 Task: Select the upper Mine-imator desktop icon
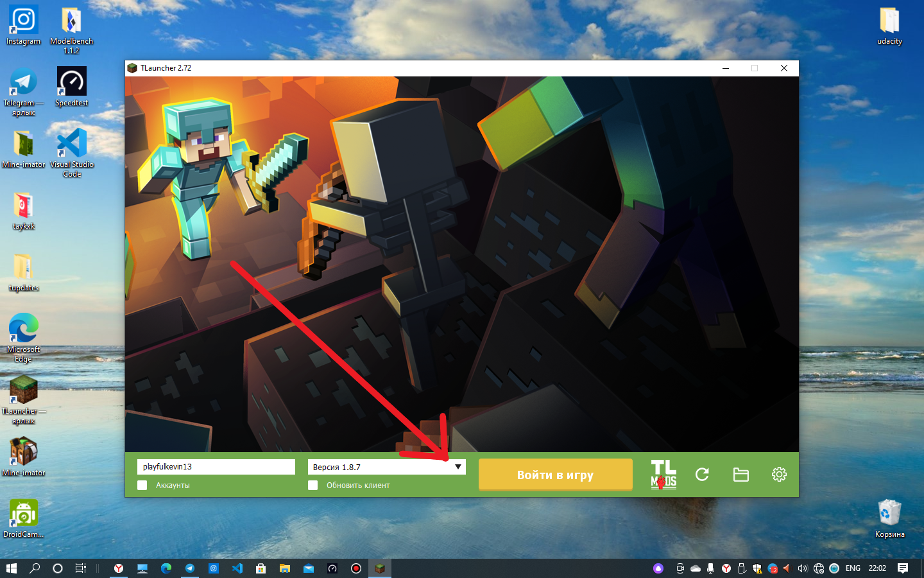coord(24,149)
